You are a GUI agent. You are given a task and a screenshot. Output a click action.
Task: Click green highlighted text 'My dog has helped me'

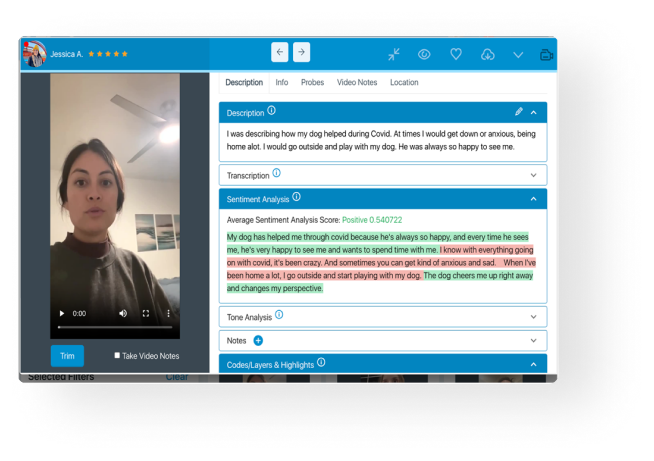click(264, 237)
